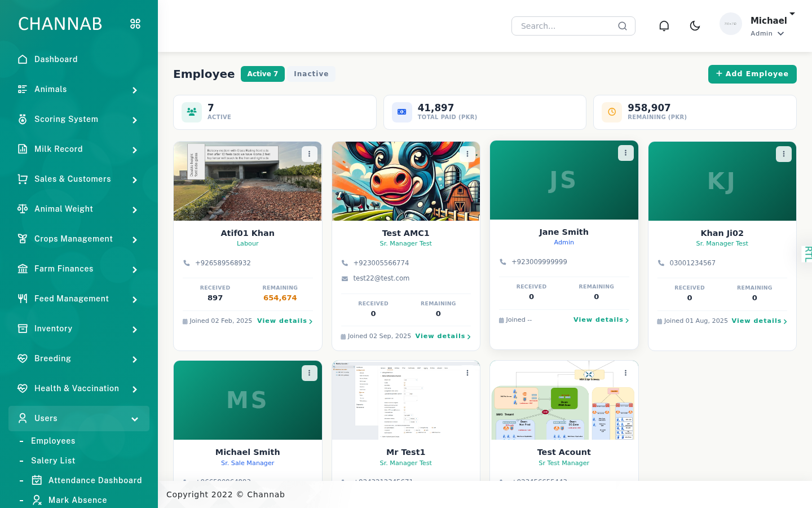The image size is (812, 508).
Task: Open Health & Vaccination menu item
Action: pyautogui.click(x=79, y=388)
